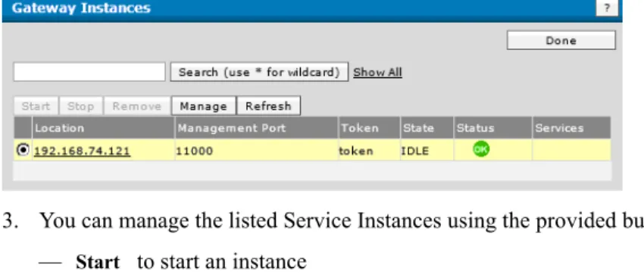Click the green OK status icon
This screenshot has height=277, width=644.
tap(481, 149)
